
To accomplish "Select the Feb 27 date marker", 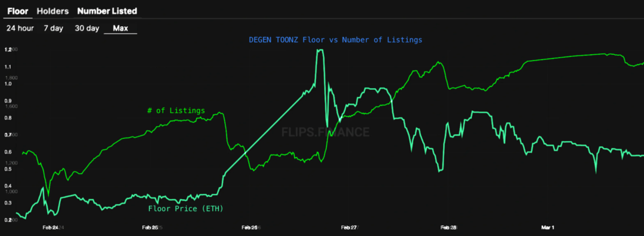I will 349,228.
